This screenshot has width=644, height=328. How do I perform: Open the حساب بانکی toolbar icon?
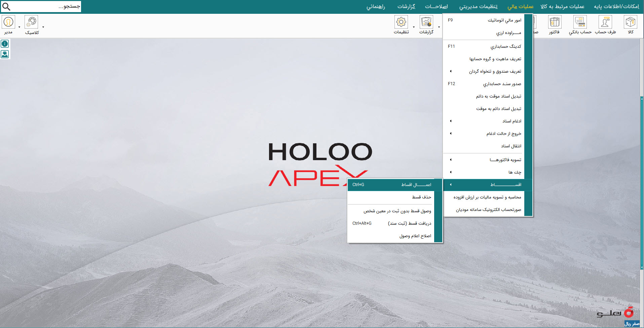[580, 22]
